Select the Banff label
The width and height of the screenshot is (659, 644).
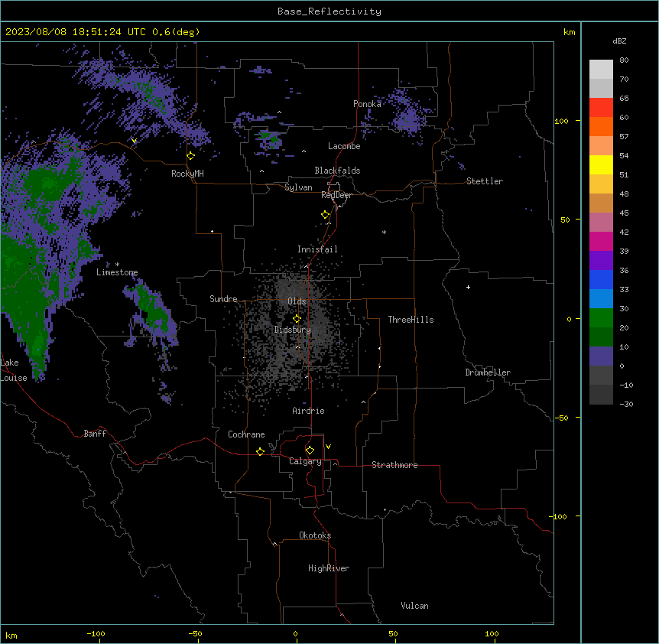[x=95, y=434]
